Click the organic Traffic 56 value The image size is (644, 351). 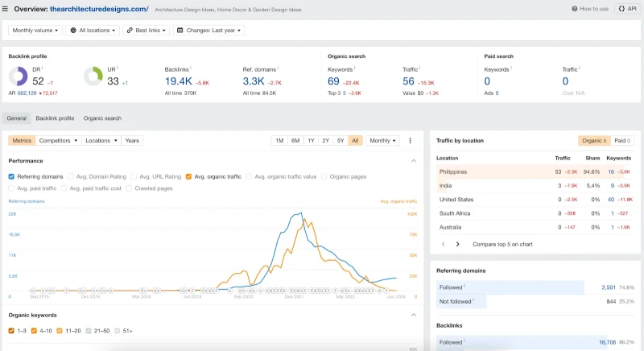point(408,81)
